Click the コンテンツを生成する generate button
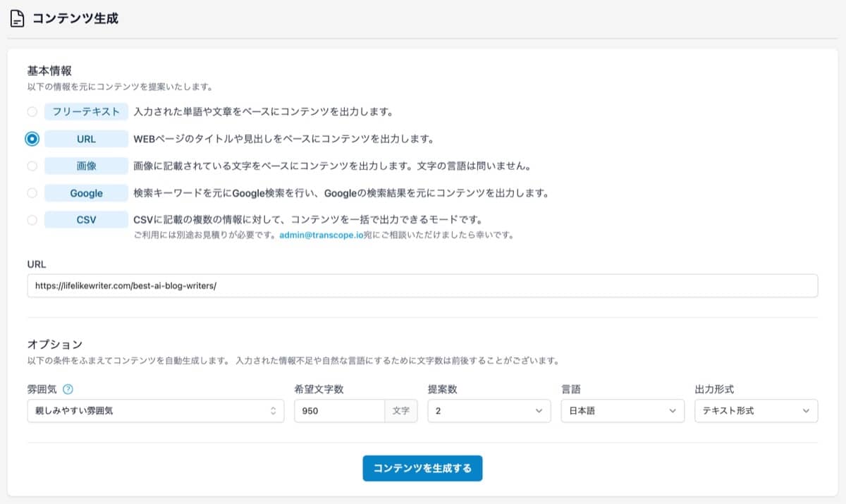The image size is (846, 504). click(x=422, y=467)
